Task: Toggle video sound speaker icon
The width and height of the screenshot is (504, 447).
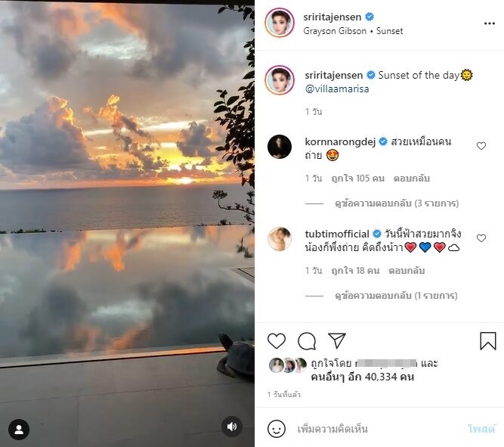Action: (232, 427)
